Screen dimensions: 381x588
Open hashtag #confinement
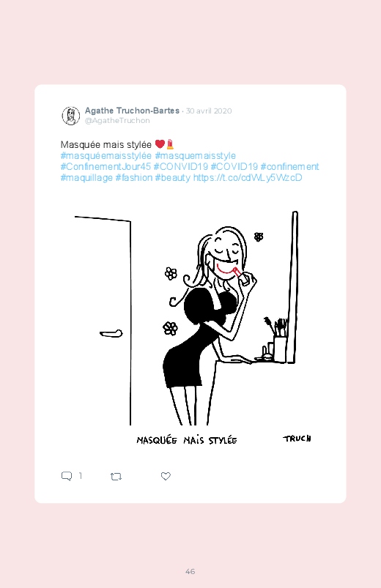[x=290, y=166]
